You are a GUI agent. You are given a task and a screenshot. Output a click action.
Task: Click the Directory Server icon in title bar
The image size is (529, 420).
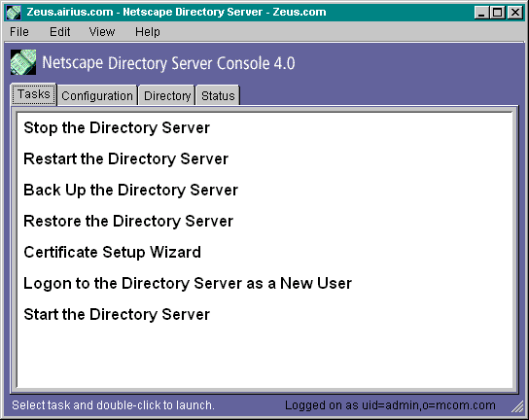click(14, 13)
